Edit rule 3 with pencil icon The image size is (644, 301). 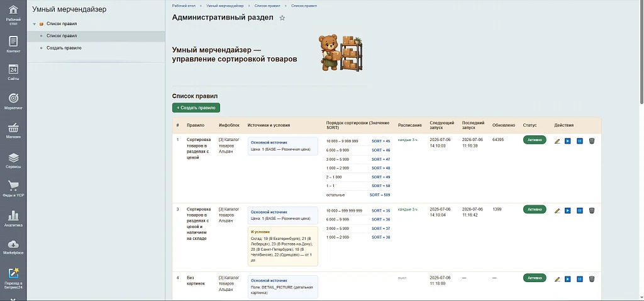pos(557,210)
